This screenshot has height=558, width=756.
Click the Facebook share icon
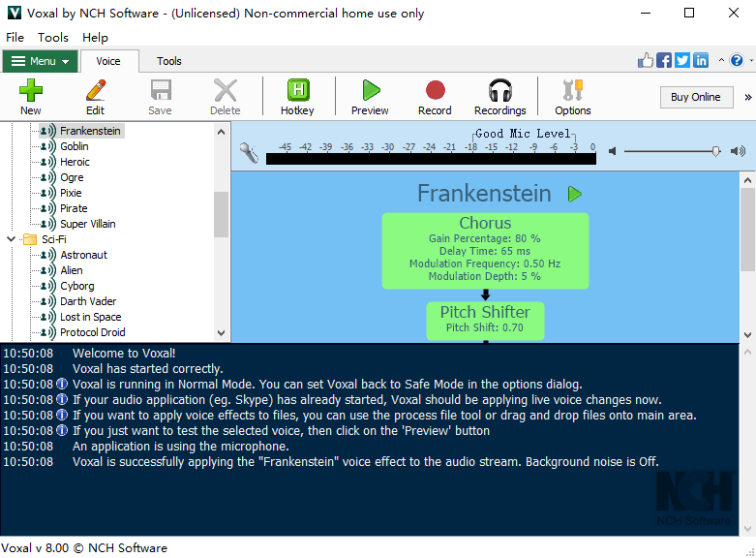pyautogui.click(x=664, y=60)
